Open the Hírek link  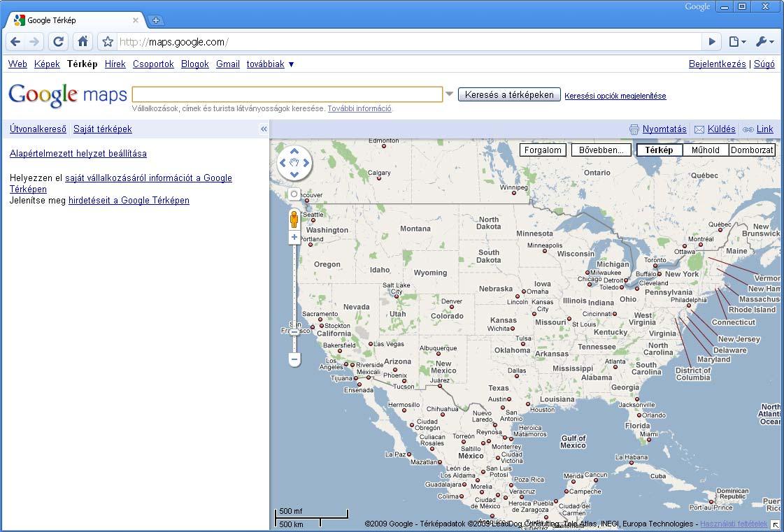click(x=115, y=64)
